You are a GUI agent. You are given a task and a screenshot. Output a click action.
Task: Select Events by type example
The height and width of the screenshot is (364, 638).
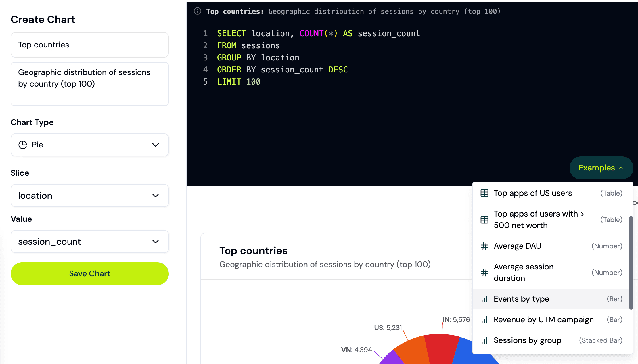click(x=521, y=299)
